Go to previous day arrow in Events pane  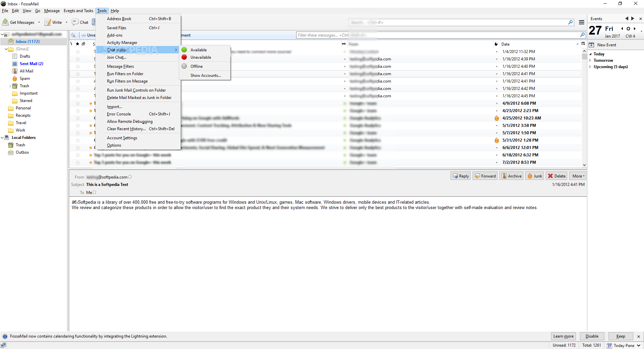click(622, 29)
